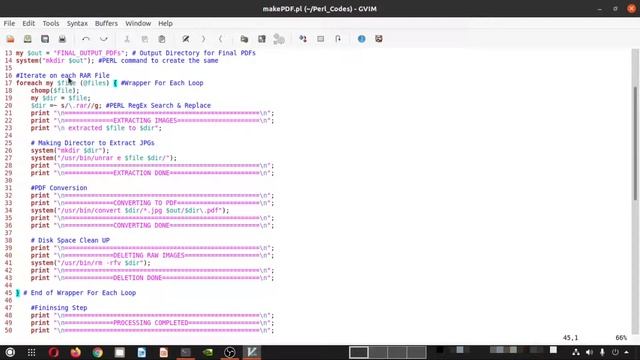Image resolution: width=640 pixels, height=360 pixels.
Task: Undo the last change via toolbar arrow
Action: coord(86,39)
